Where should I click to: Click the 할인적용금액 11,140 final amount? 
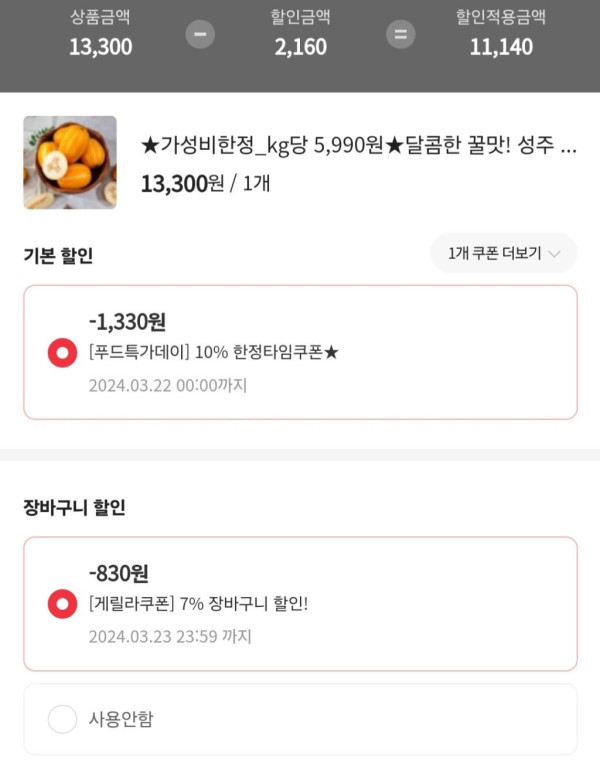coord(500,33)
